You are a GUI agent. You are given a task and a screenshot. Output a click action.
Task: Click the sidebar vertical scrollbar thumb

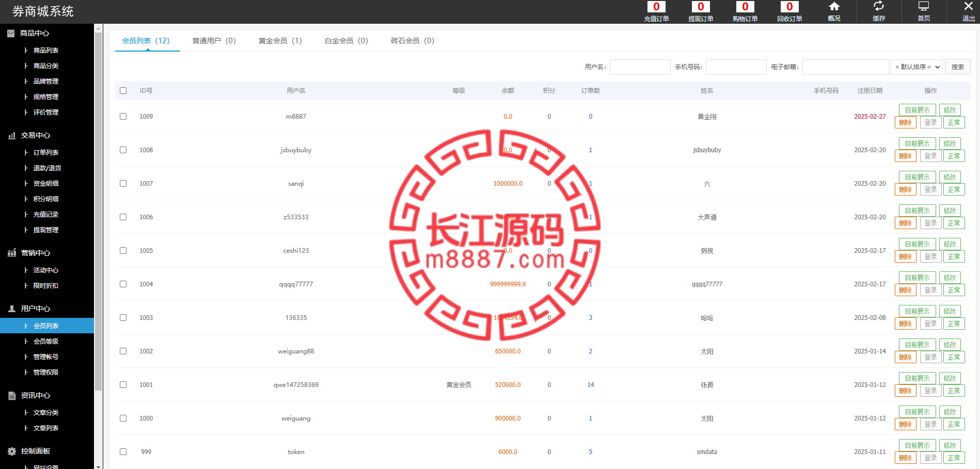pos(98,212)
